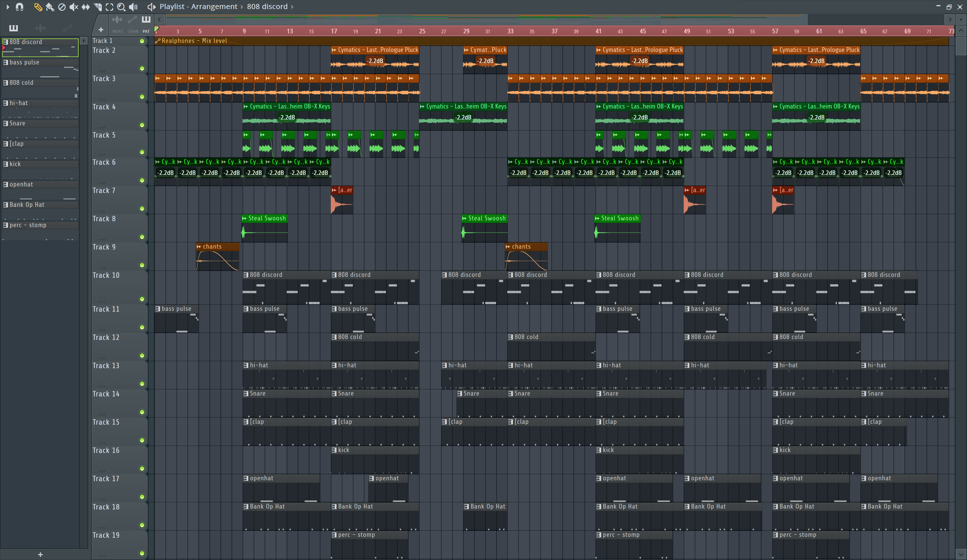
Task: Open first 808 cold clip menu icon
Action: pos(334,337)
